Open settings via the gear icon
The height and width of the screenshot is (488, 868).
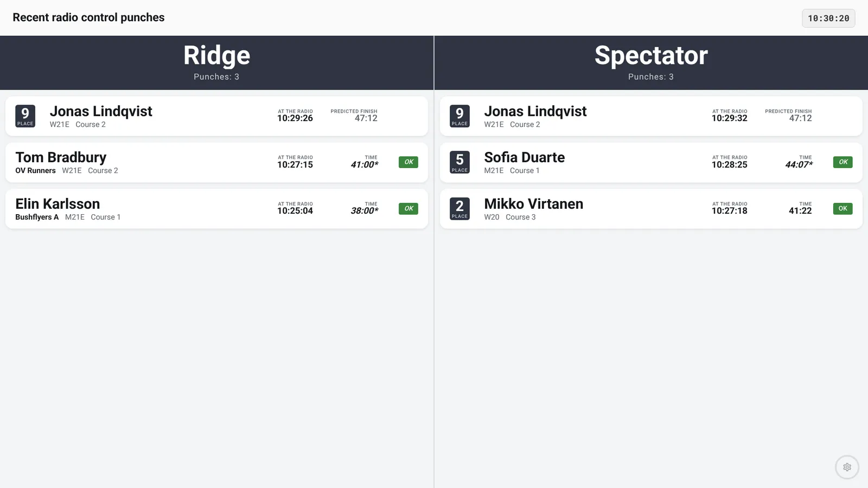[x=847, y=467]
